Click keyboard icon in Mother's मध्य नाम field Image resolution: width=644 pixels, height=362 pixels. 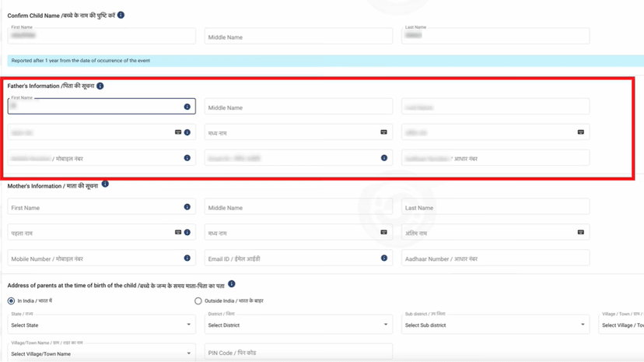tap(383, 232)
